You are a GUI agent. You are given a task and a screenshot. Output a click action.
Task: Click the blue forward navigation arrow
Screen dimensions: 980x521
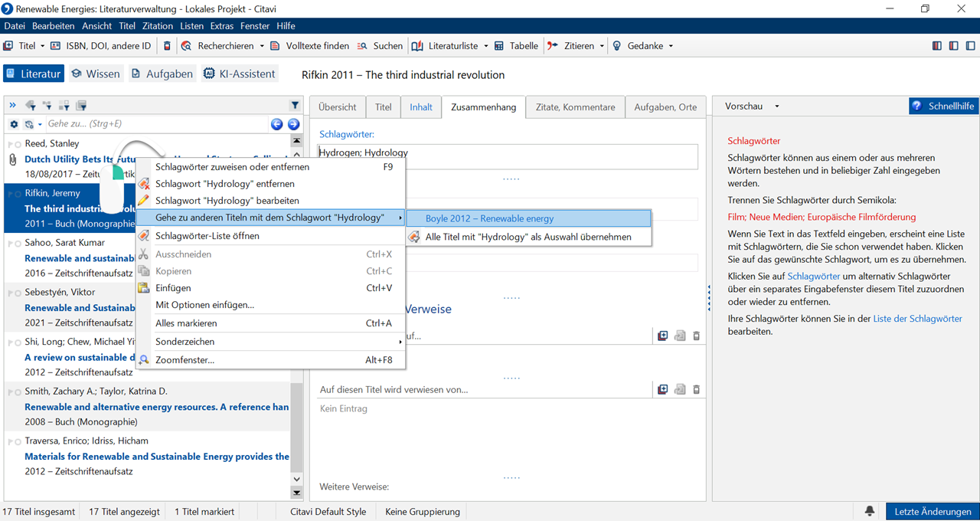[293, 124]
